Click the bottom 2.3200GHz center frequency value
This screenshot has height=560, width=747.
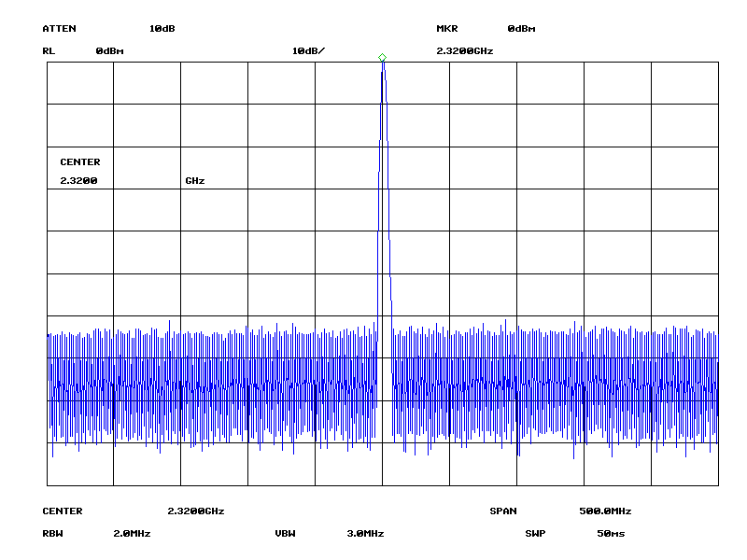point(196,511)
